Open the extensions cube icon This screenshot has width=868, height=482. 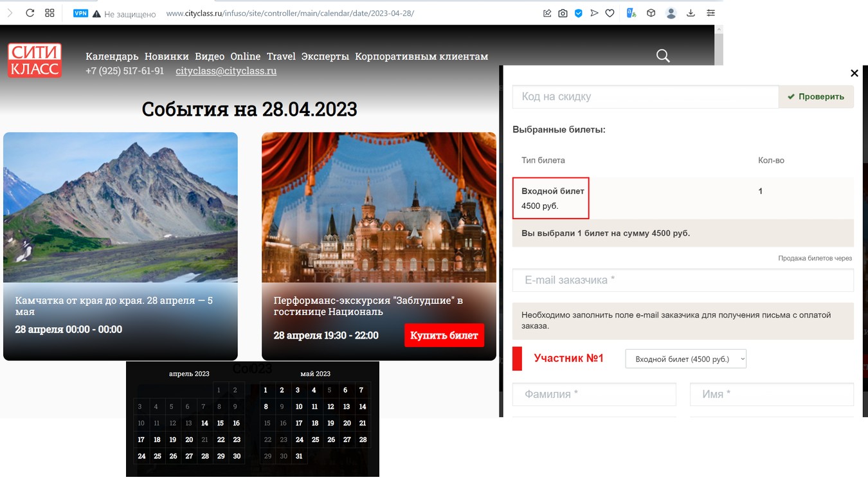(x=651, y=13)
